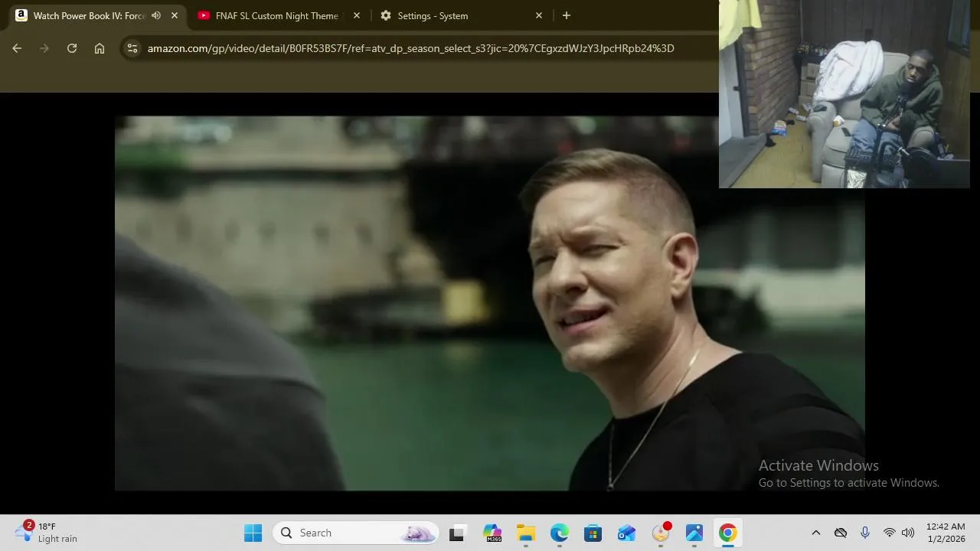Screen dimensions: 980x551
Task: View site information for amazon.com
Action: (132, 48)
